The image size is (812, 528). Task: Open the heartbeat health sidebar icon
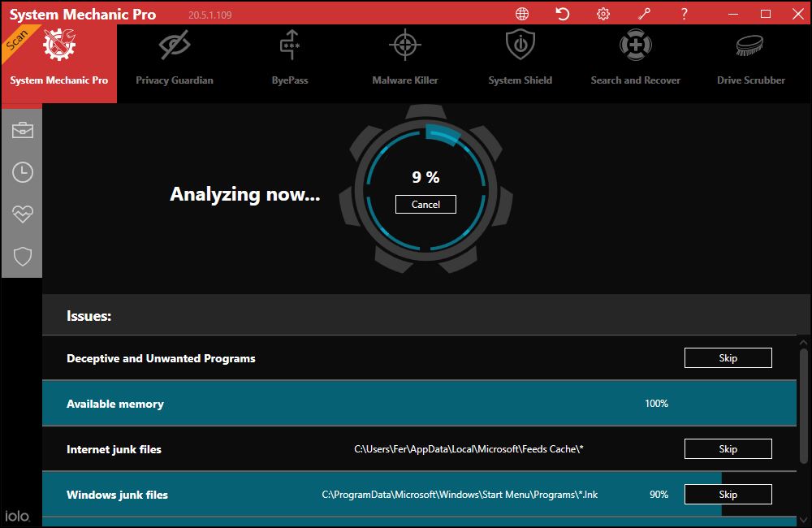(23, 214)
